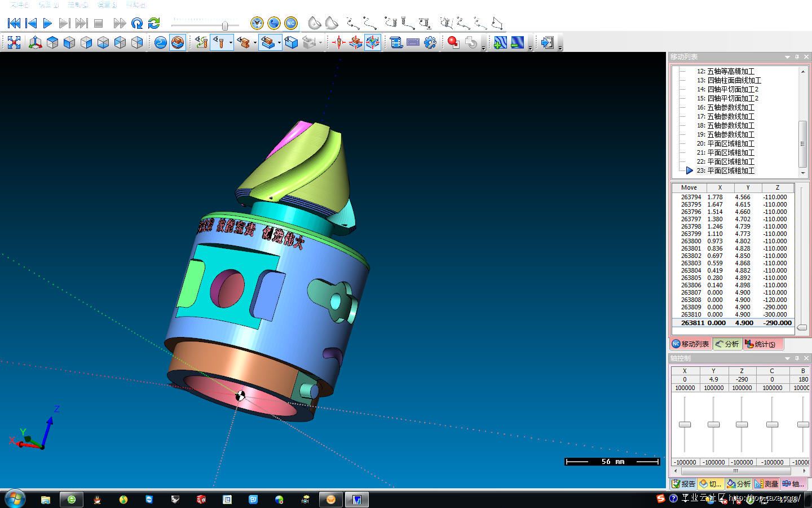
Task: Open the 切... bottom tab
Action: pyautogui.click(x=711, y=484)
